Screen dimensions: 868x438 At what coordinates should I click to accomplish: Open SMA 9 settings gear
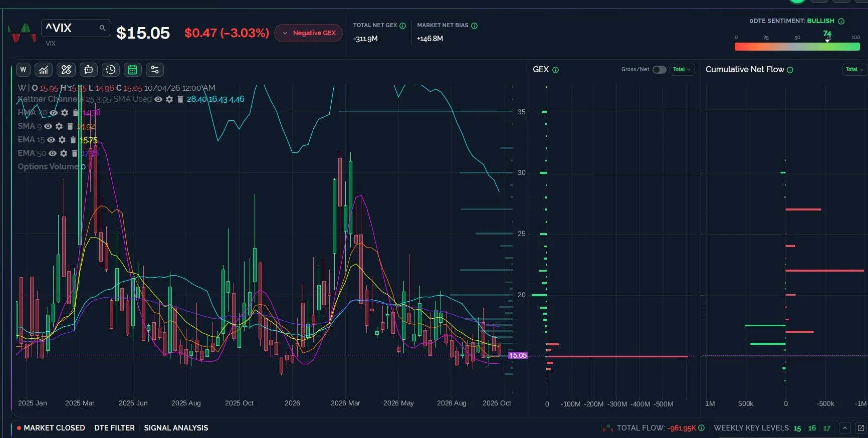click(59, 126)
